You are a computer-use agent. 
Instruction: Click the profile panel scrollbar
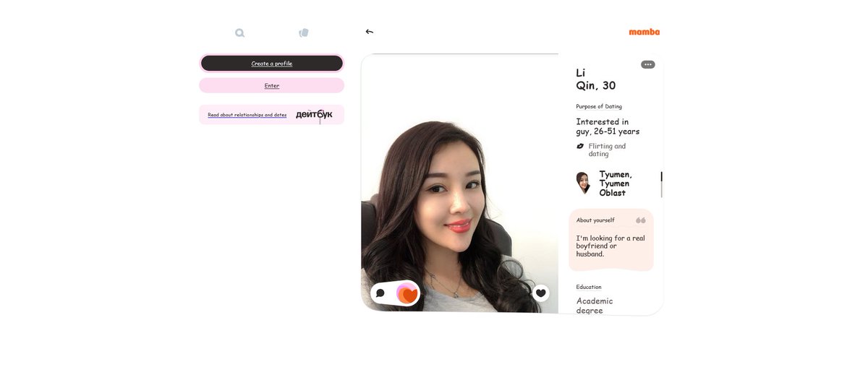point(661,185)
